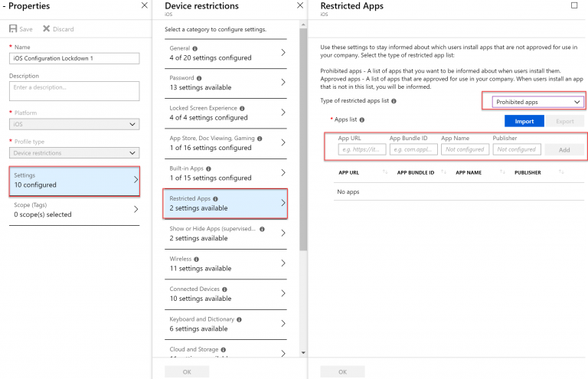This screenshot has width=588, height=379.
Task: Click the Name input field
Action: pyautogui.click(x=74, y=58)
